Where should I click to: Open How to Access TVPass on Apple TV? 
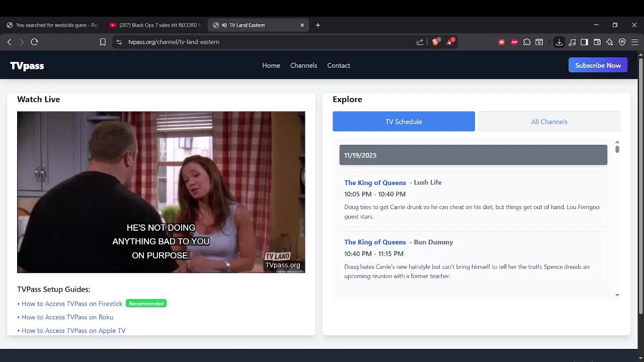coord(73,331)
